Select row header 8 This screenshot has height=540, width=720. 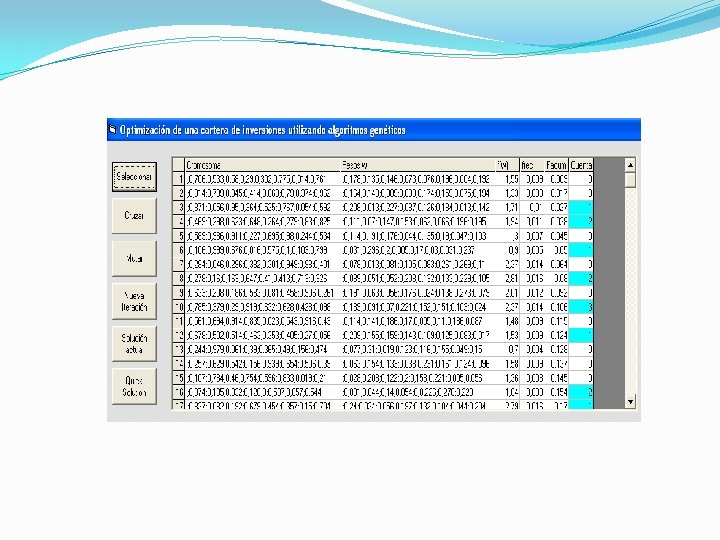point(179,279)
